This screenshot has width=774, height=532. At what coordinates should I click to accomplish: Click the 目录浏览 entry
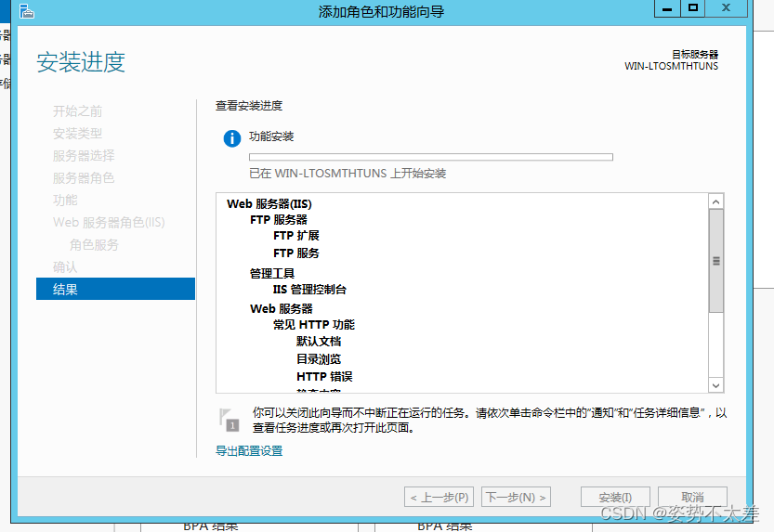319,359
